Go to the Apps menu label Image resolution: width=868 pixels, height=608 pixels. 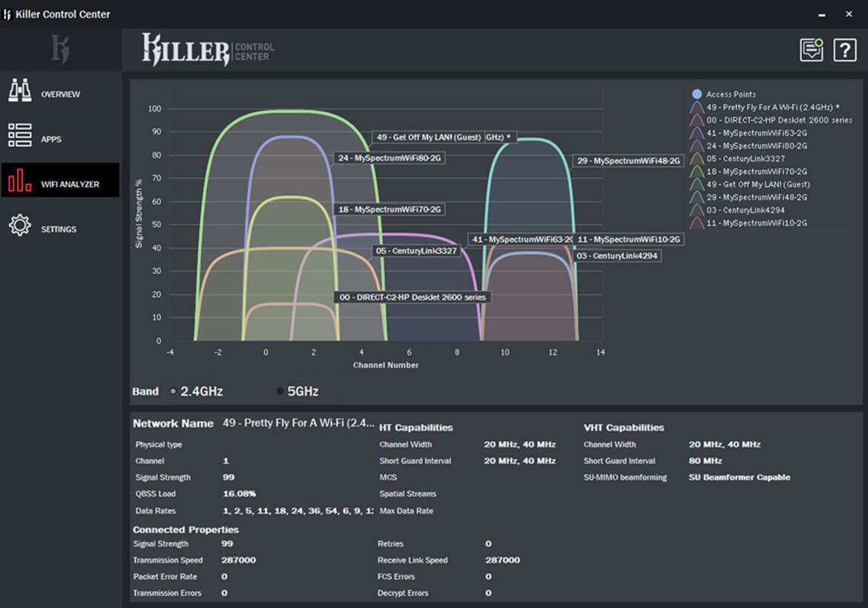tap(51, 139)
